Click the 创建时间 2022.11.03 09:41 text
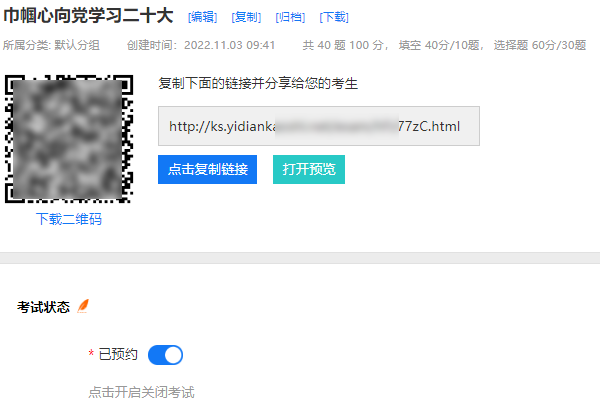This screenshot has height=400, width=600. click(201, 45)
